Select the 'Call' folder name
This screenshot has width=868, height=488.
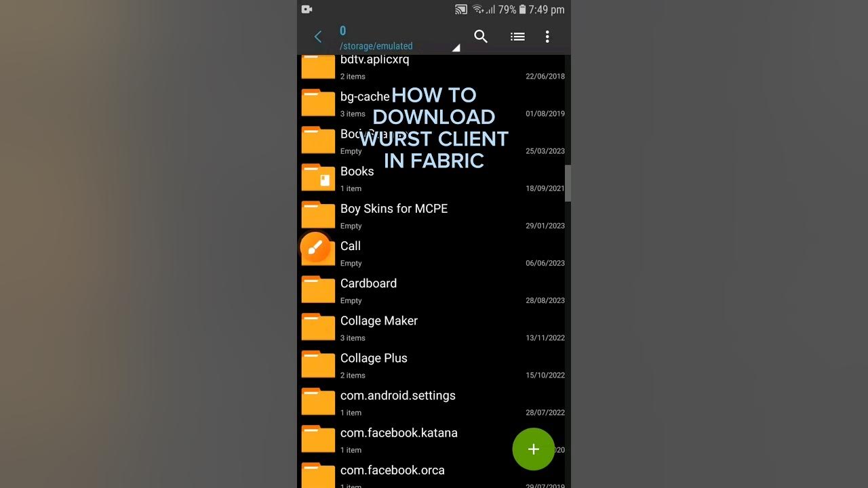pos(351,246)
